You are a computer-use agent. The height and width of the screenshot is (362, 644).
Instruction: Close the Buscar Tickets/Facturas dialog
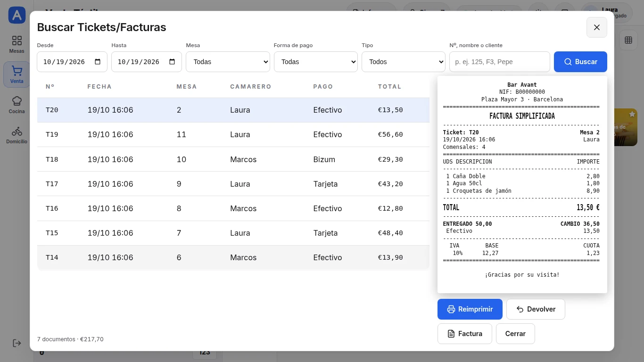click(596, 27)
